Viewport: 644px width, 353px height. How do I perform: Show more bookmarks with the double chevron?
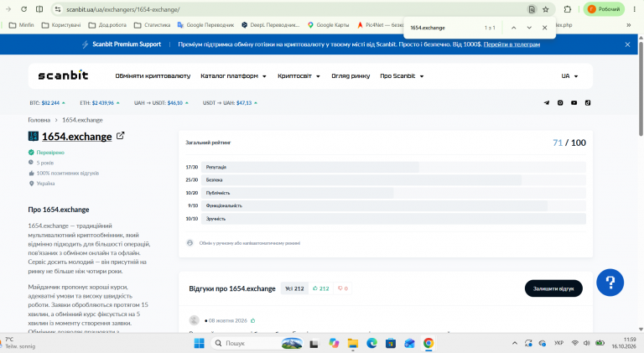(628, 25)
